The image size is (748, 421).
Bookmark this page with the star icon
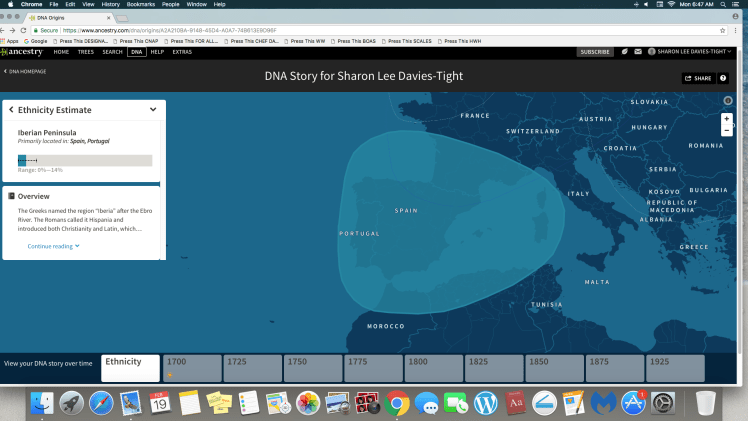click(x=722, y=30)
